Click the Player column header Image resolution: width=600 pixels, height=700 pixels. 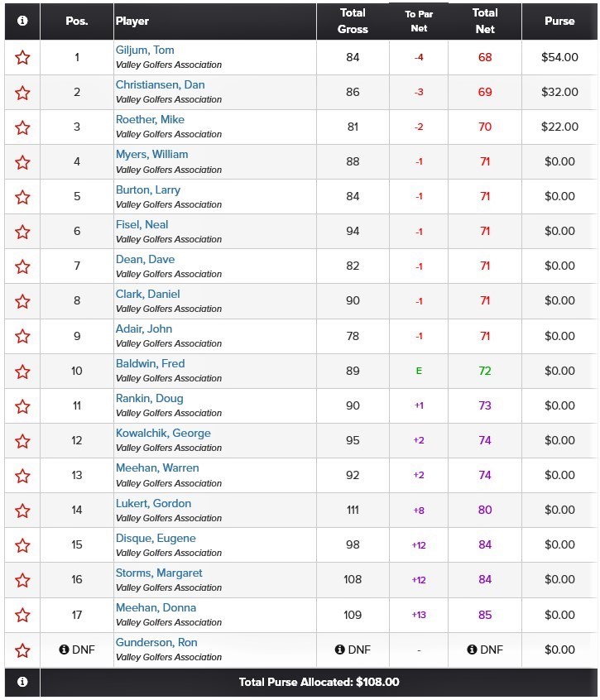(132, 21)
